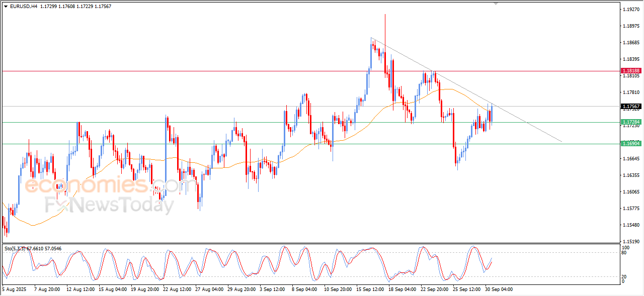Select the descending gray trendline's lower end
Viewport: 644px width, 296px height.
pyautogui.click(x=560, y=141)
